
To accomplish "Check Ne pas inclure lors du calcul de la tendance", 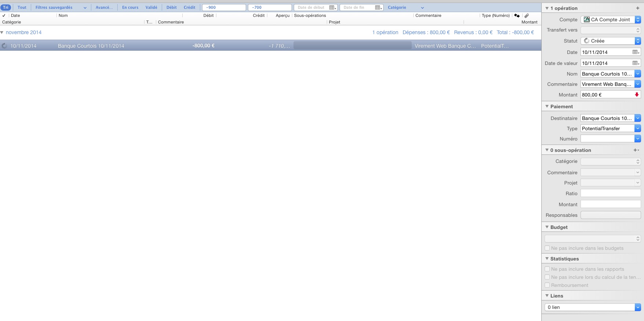I will (x=547, y=277).
